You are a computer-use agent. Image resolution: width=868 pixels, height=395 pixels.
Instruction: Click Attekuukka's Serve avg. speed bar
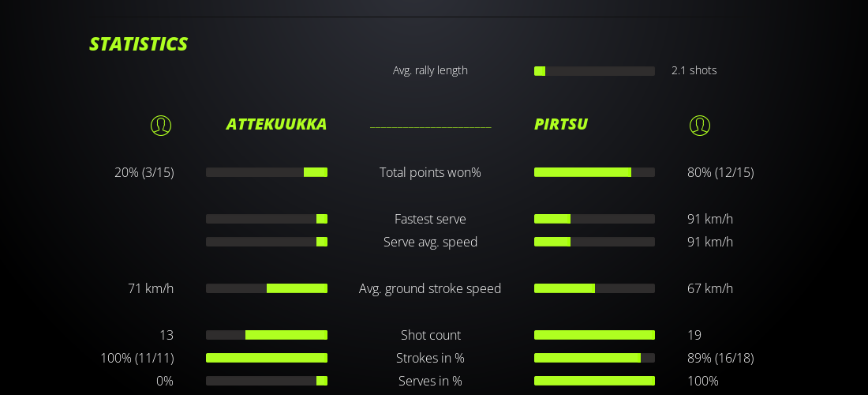pos(267,242)
